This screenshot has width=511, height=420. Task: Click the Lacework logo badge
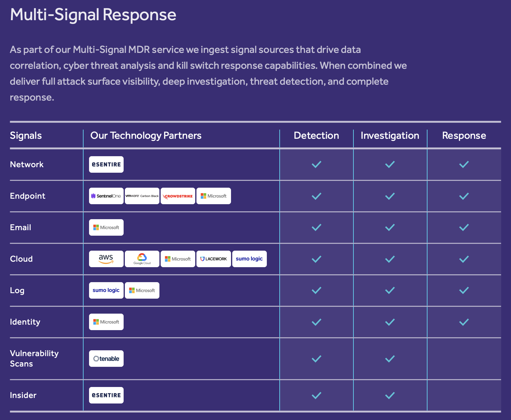(x=214, y=259)
